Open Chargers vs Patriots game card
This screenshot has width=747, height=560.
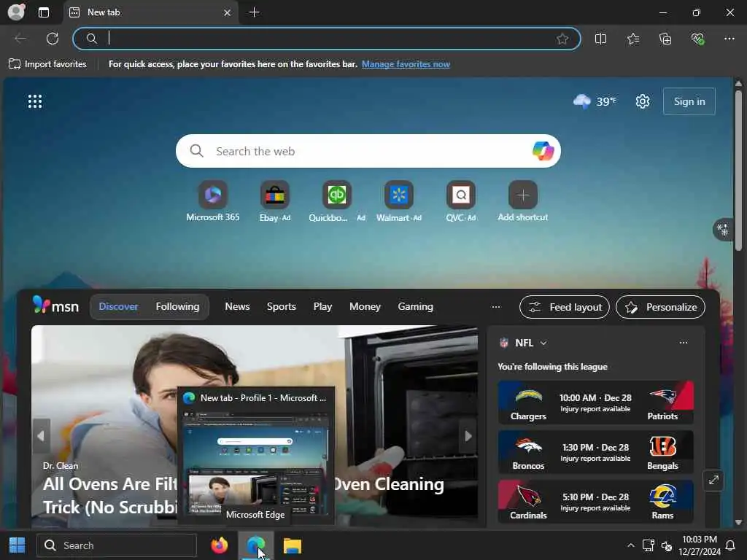595,402
